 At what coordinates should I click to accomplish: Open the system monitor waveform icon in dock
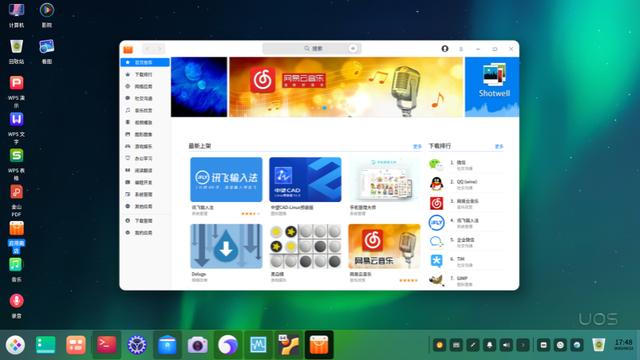[258, 345]
